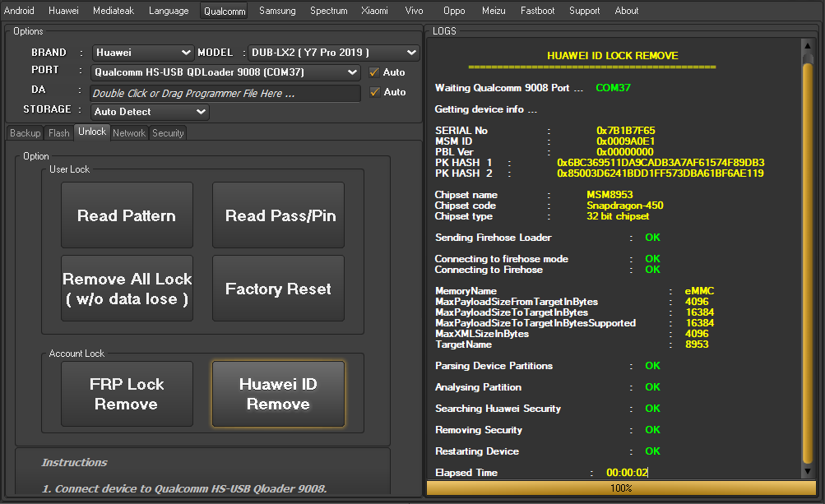Click the logs scrollbar up arrow
Viewport: 825px width, 504px height.
pos(808,46)
